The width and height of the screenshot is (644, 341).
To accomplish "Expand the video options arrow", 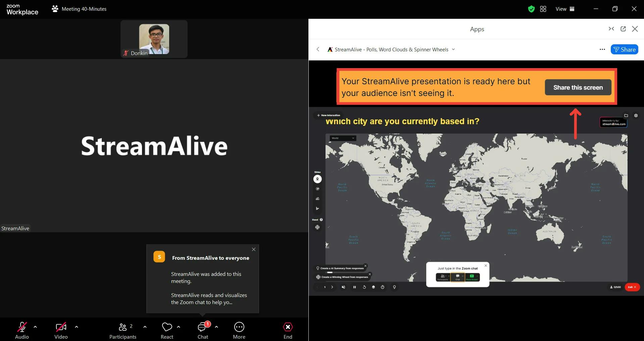I will (x=77, y=327).
